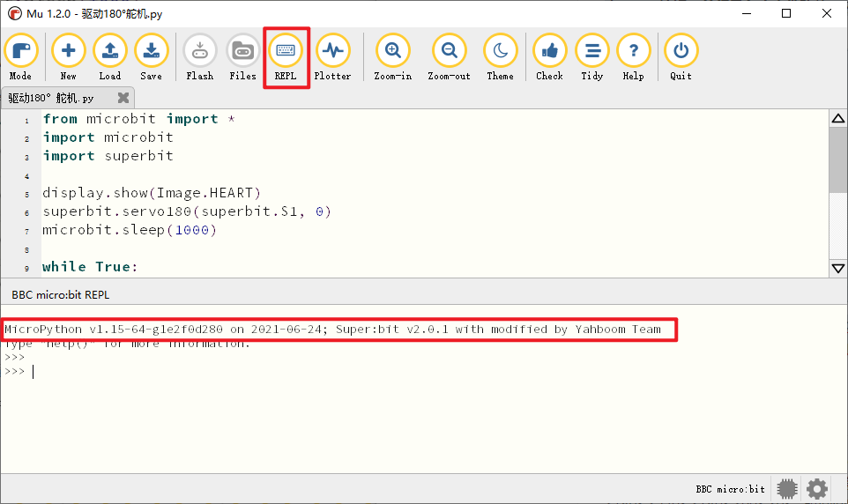Image resolution: width=848 pixels, height=504 pixels.
Task: Open the Mode selector
Action: pos(20,57)
